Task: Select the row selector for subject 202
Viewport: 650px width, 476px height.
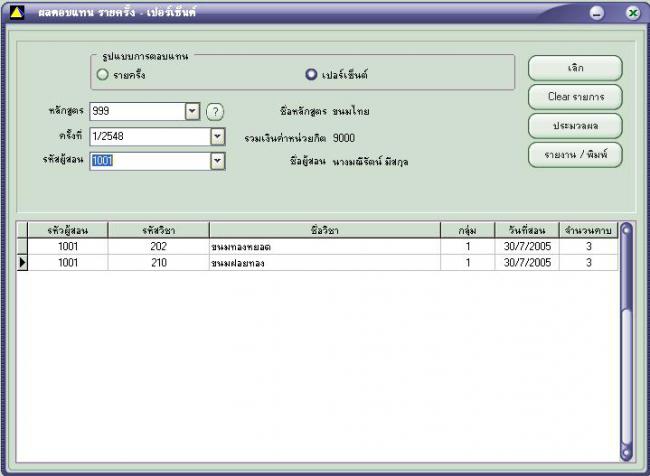Action: pyautogui.click(x=22, y=247)
